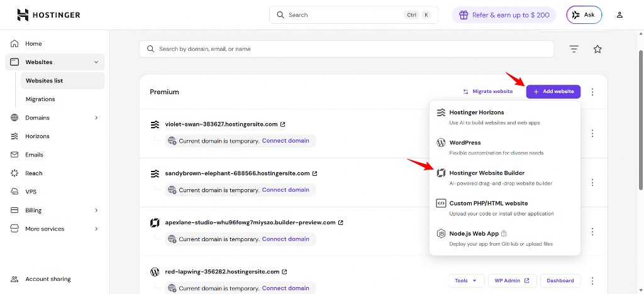Image resolution: width=644 pixels, height=294 pixels.
Task: Click the VPS cloud sidebar icon
Action: (14, 192)
